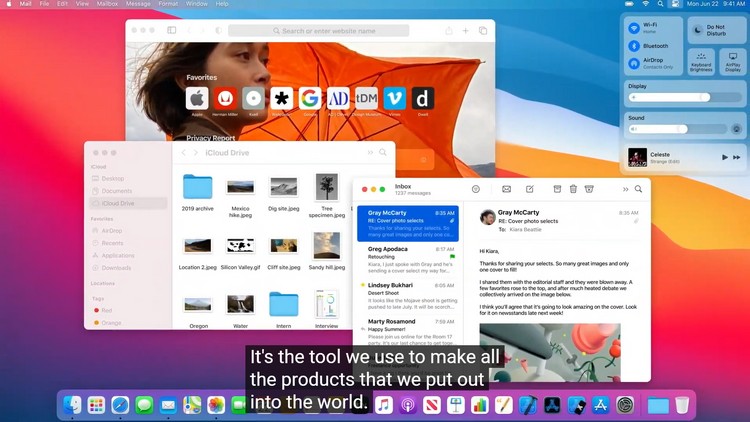This screenshot has width=750, height=422.
Task: Click the Safari address search field
Action: click(x=318, y=31)
